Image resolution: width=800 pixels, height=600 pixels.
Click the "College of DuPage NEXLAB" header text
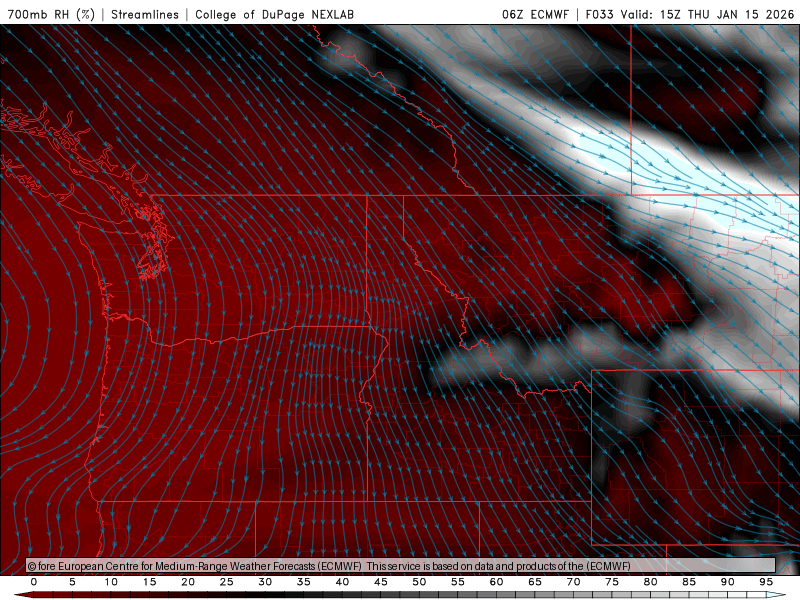pos(274,14)
